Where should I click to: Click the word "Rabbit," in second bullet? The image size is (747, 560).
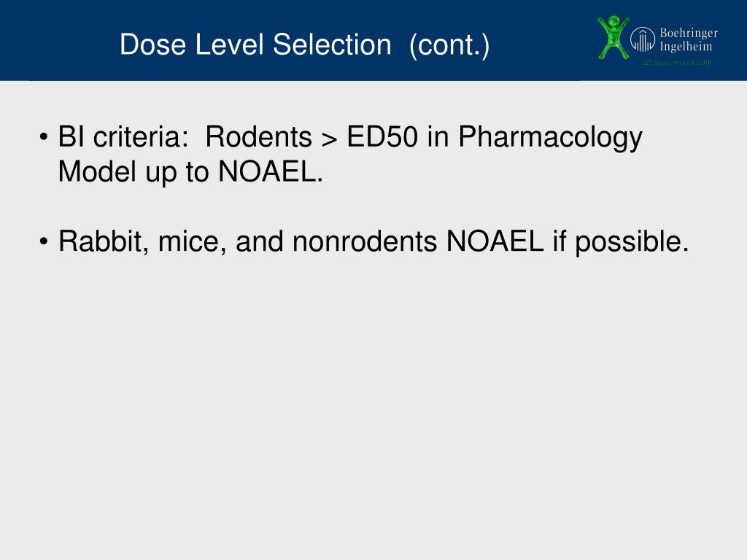tap(104, 241)
